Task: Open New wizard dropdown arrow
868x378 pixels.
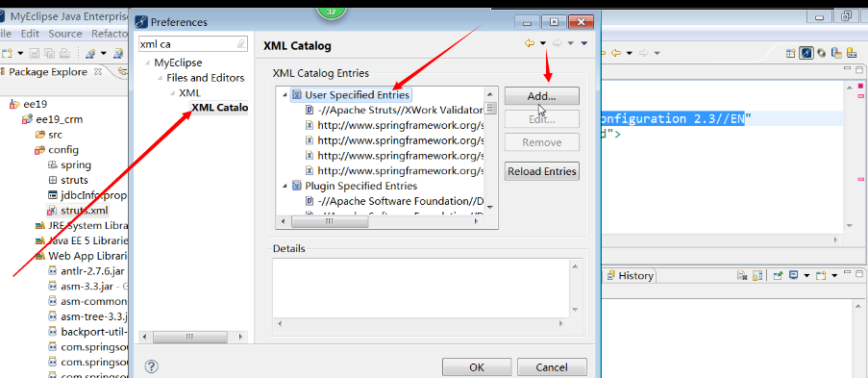Action: pos(20,53)
